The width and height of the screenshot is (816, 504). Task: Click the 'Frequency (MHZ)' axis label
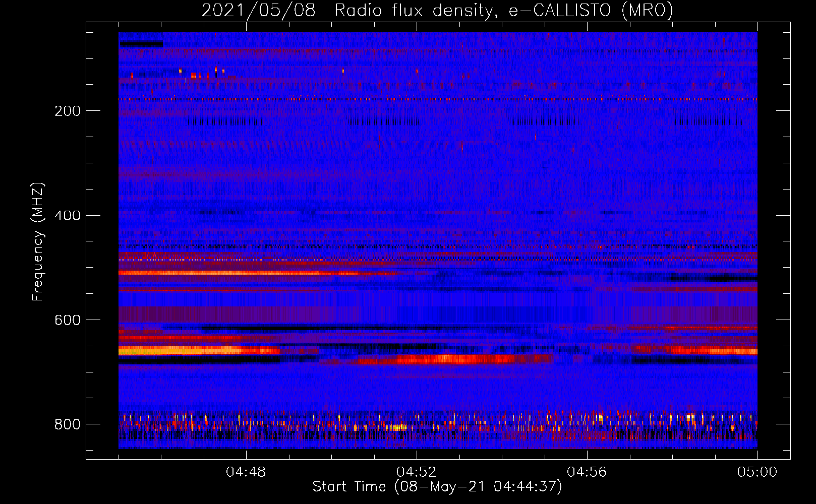pos(38,241)
